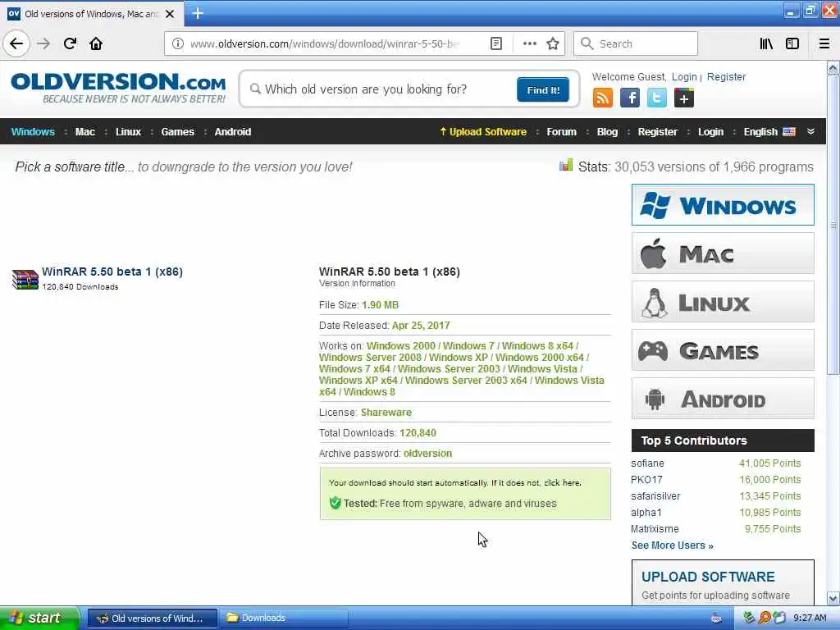Select the Games navigation menu item
Viewport: 840px width, 630px height.
pos(177,131)
